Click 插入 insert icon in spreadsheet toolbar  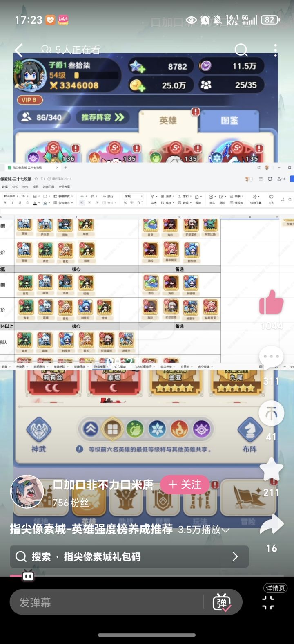tap(212, 199)
